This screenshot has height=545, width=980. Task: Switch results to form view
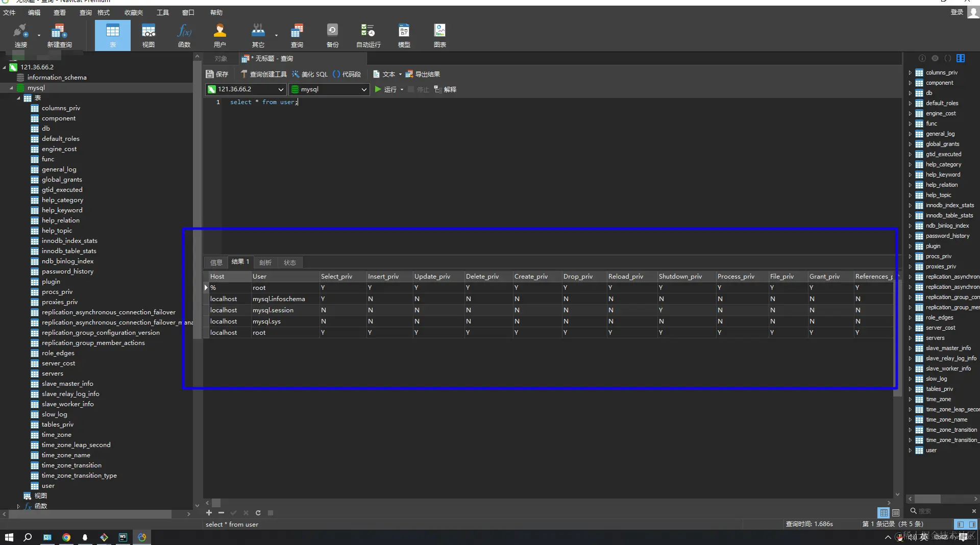coord(896,512)
